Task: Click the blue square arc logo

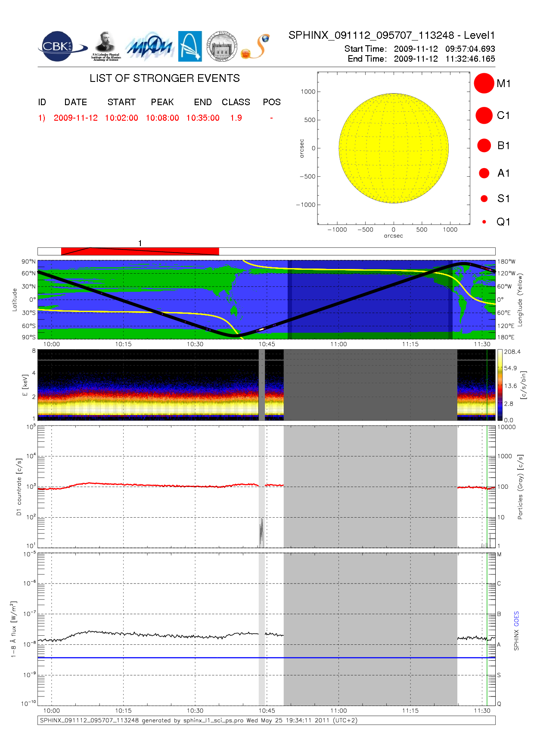Action: [190, 46]
